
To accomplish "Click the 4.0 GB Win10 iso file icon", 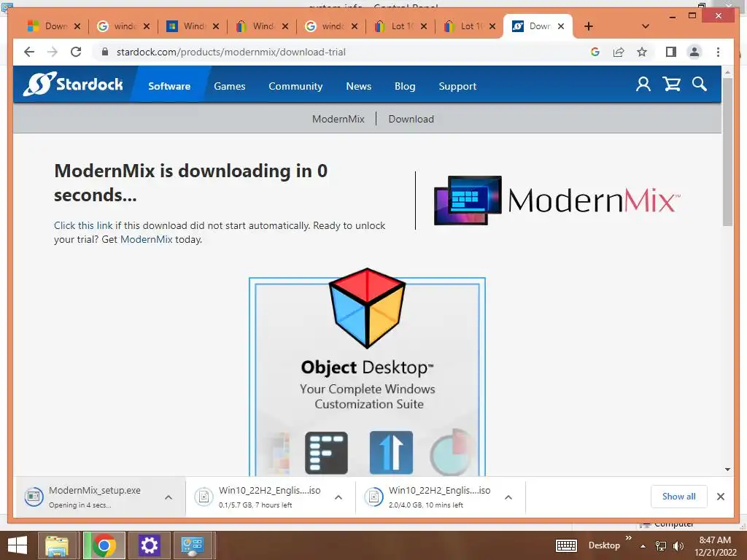I will point(374,497).
